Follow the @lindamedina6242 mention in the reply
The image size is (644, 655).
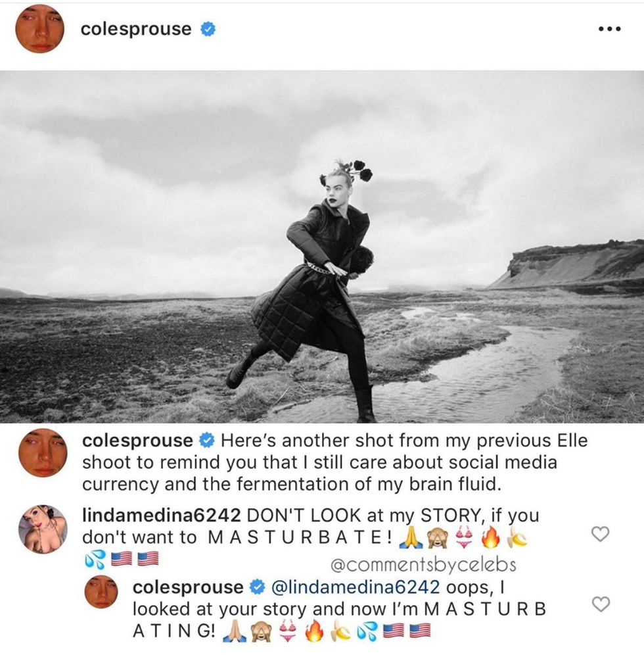[x=355, y=587]
